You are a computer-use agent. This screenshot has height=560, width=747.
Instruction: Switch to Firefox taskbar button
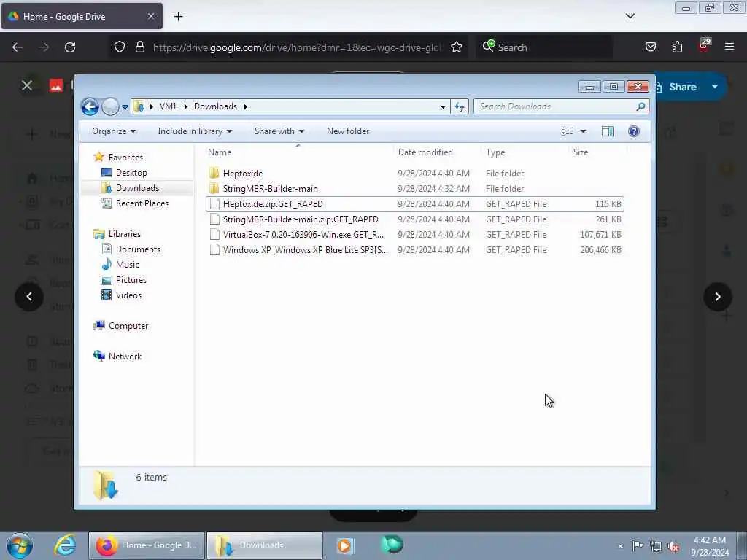(x=147, y=545)
